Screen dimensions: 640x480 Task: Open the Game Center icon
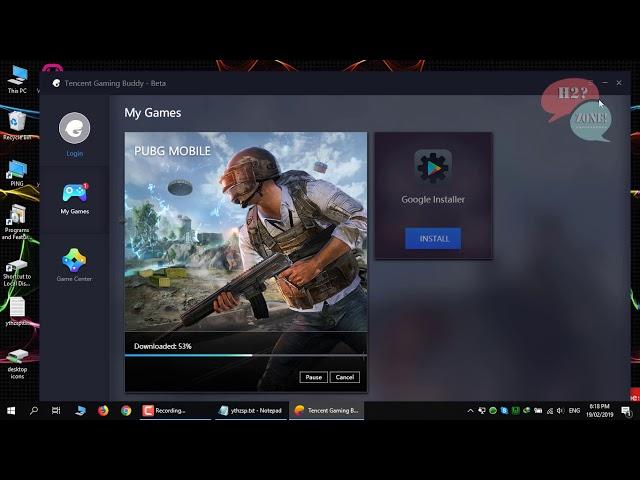pyautogui.click(x=74, y=260)
